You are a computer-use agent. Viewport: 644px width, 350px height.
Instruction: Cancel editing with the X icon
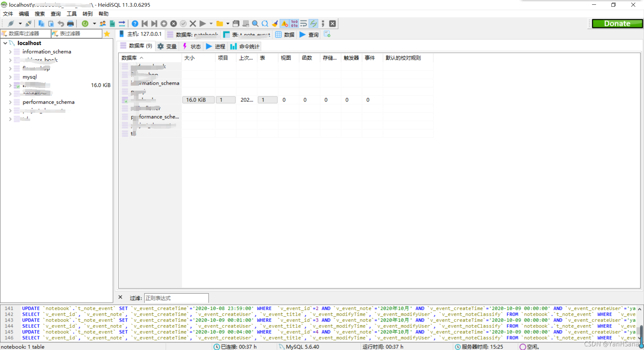point(193,24)
